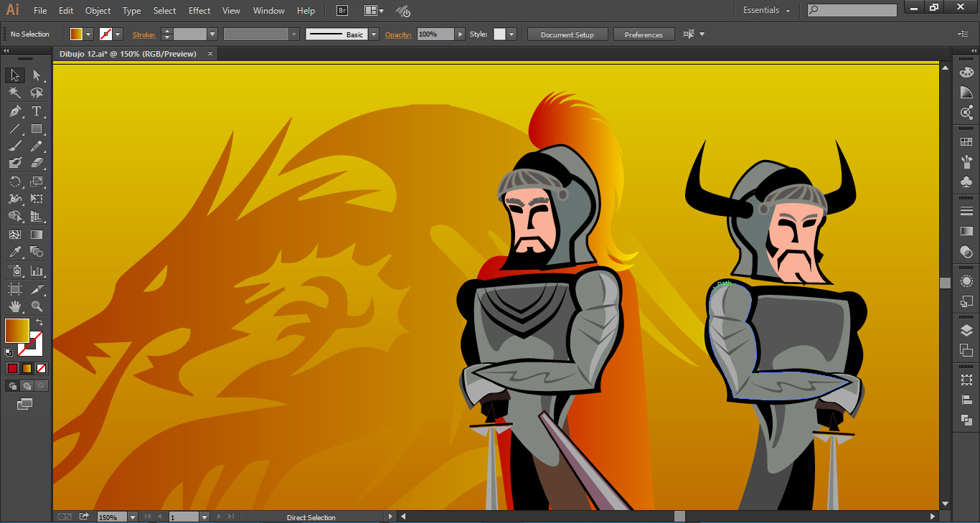Screen dimensions: 980x523
Task: Select the Type tool
Action: tap(37, 111)
